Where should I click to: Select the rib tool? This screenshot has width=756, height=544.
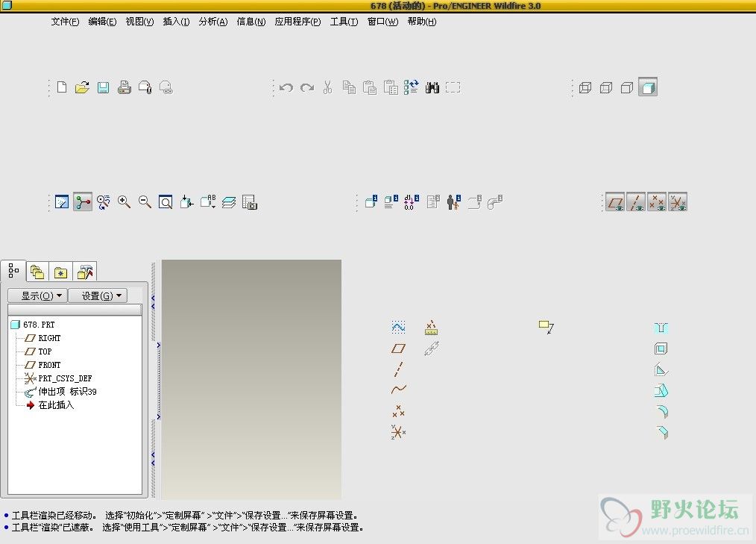coord(661,369)
